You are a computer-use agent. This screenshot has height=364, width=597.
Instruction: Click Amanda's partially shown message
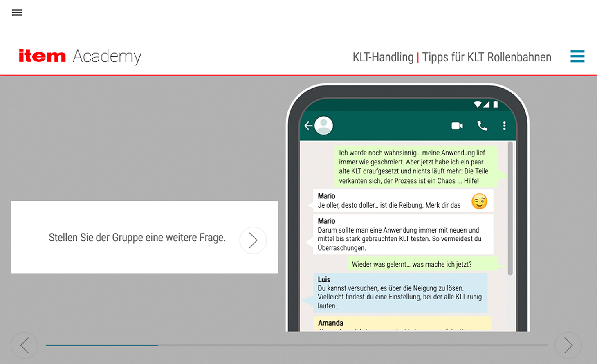[x=402, y=324]
